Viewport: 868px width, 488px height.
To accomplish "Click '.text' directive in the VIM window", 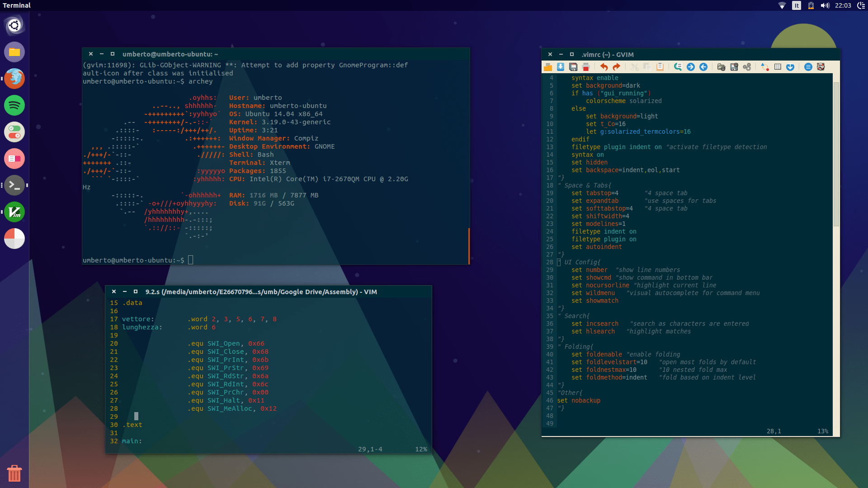I will (132, 425).
